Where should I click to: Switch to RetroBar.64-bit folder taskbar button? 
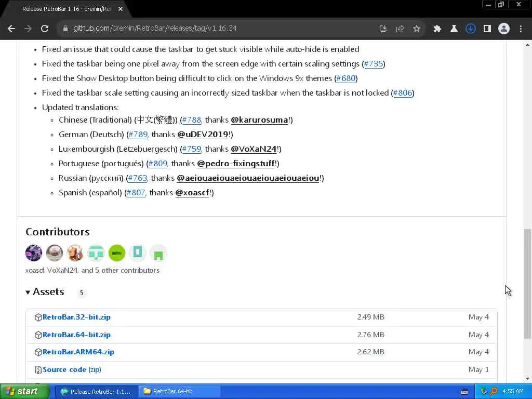pyautogui.click(x=179, y=392)
